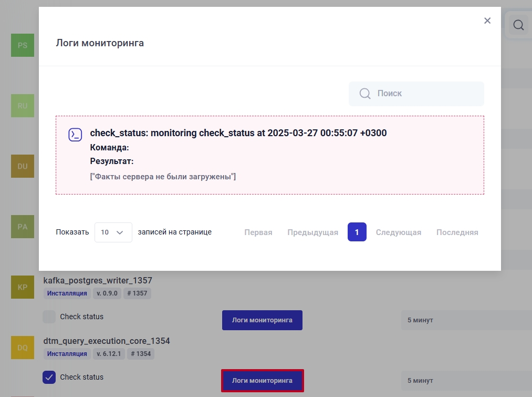The height and width of the screenshot is (397, 532).
Task: Click the KP icon for kafka_postgres_writer_1357
Action: [22, 287]
